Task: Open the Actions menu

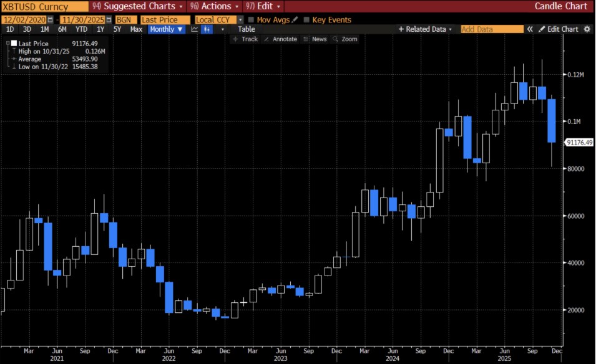Action: coord(213,6)
